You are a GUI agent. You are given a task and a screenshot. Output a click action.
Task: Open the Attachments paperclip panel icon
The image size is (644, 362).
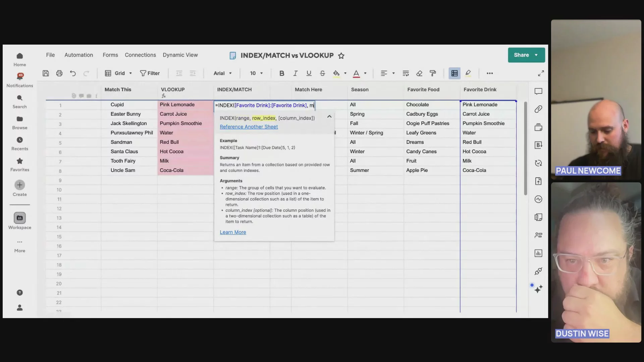(538, 109)
